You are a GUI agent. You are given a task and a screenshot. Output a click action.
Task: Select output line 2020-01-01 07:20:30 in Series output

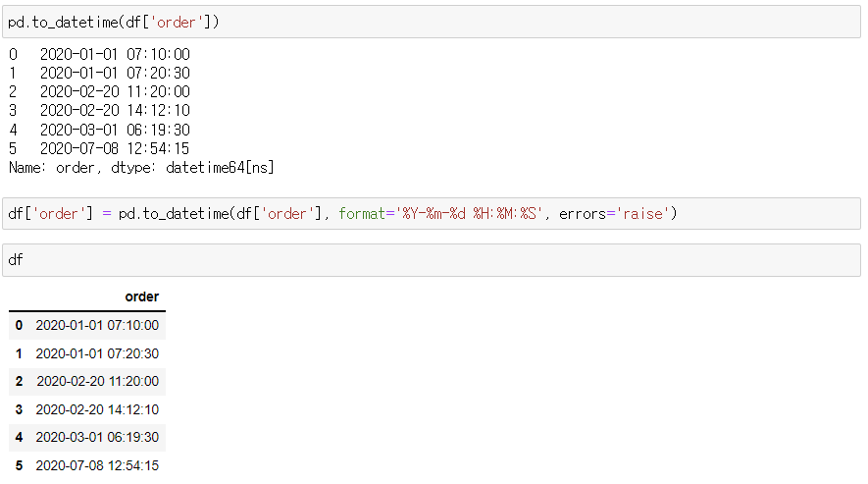pyautogui.click(x=115, y=74)
